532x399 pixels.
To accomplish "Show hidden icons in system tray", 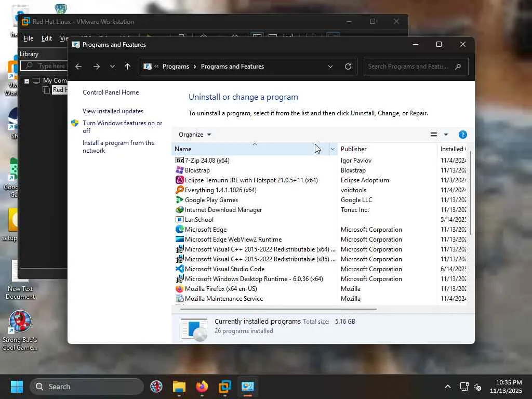I will point(447,387).
